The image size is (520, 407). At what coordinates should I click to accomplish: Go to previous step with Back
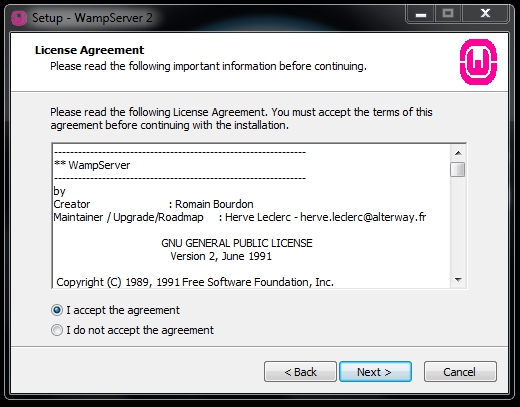(x=300, y=372)
